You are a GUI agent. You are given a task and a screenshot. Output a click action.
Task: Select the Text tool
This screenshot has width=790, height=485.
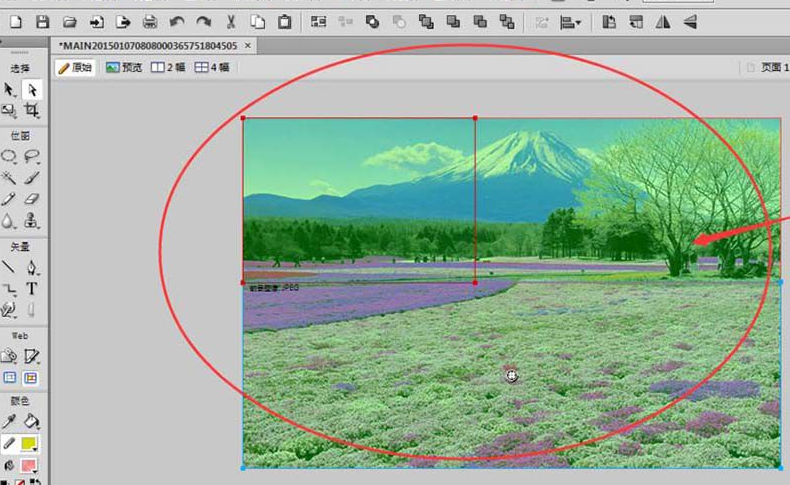point(32,289)
